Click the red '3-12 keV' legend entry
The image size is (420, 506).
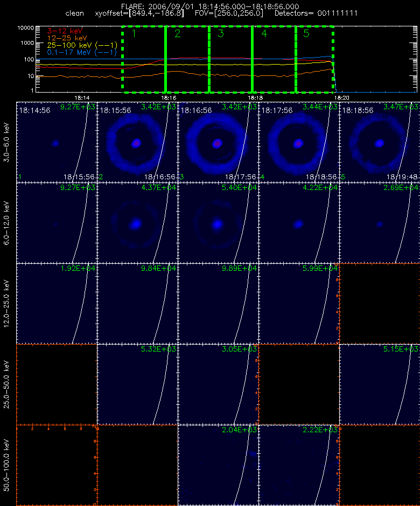[65, 31]
